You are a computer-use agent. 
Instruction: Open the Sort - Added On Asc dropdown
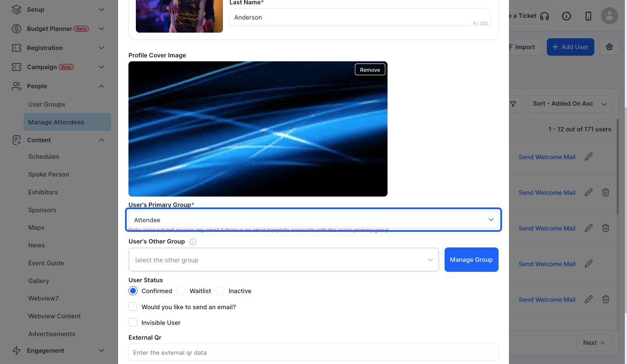570,104
